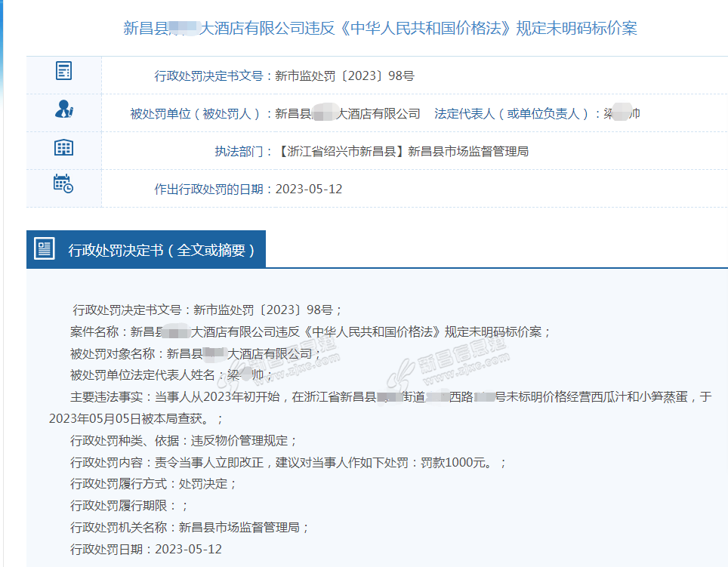Image resolution: width=728 pixels, height=567 pixels.
Task: Click the 行政处罚履行方式：处罚决定 line
Action: point(153,484)
